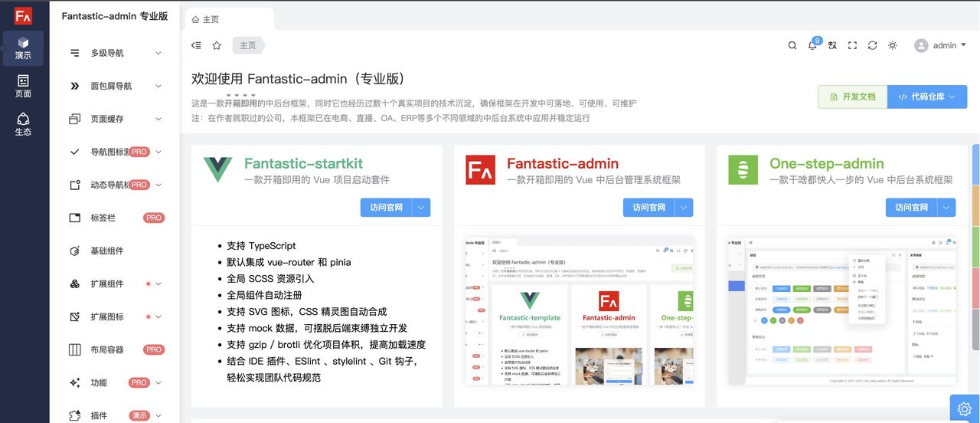Collapse the sidebar with the fold icon

[197, 46]
